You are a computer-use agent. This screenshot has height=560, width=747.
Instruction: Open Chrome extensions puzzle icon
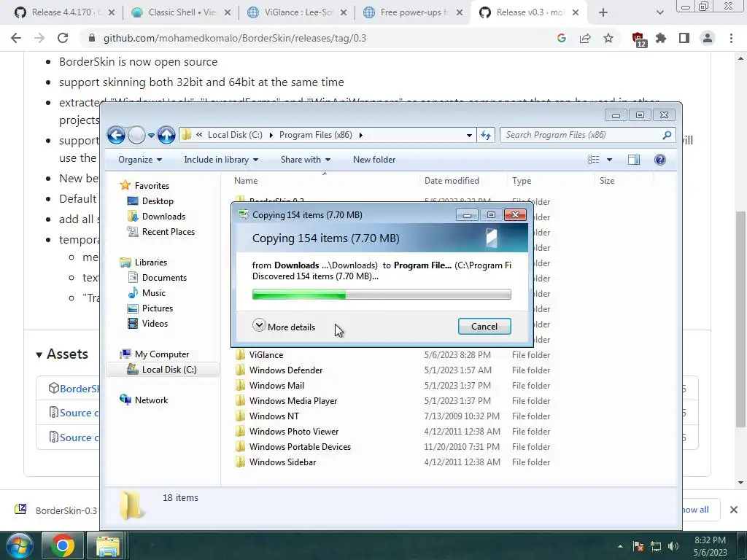(661, 38)
